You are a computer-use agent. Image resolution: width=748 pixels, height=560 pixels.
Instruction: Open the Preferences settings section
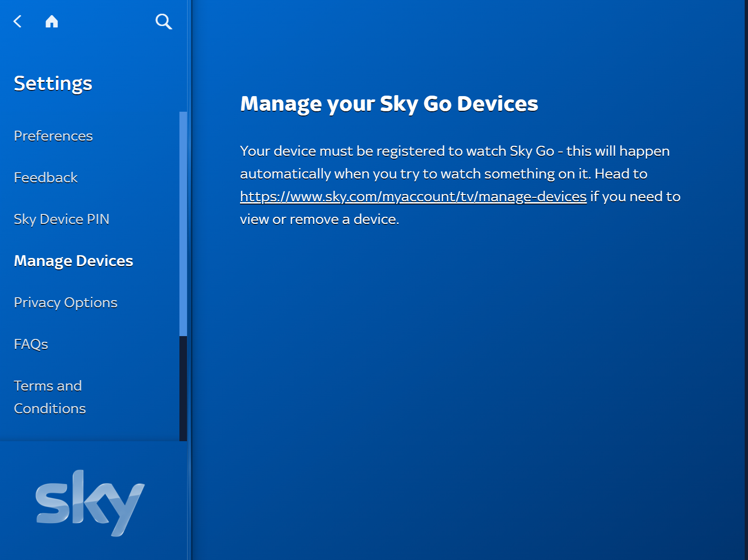53,136
